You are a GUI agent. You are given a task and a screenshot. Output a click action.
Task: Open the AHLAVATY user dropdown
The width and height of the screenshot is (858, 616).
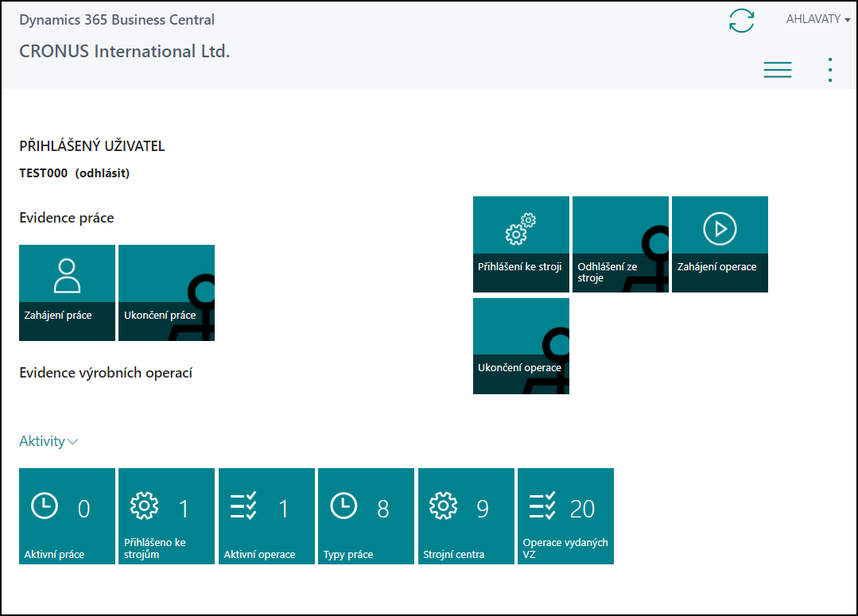point(818,19)
